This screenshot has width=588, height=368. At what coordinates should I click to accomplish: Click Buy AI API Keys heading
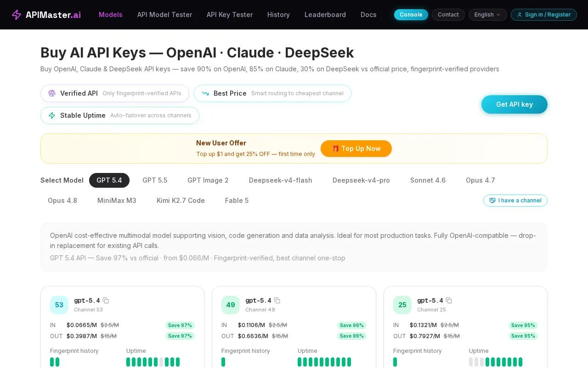tap(197, 52)
